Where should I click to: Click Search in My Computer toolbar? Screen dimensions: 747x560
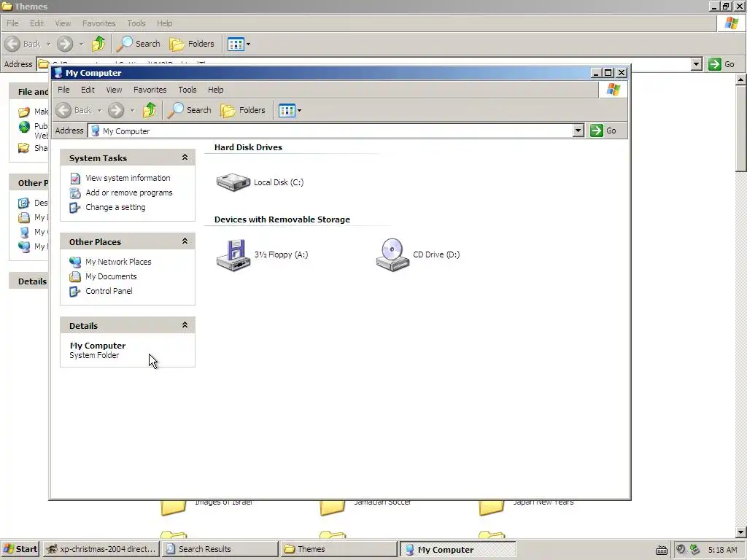click(x=190, y=110)
